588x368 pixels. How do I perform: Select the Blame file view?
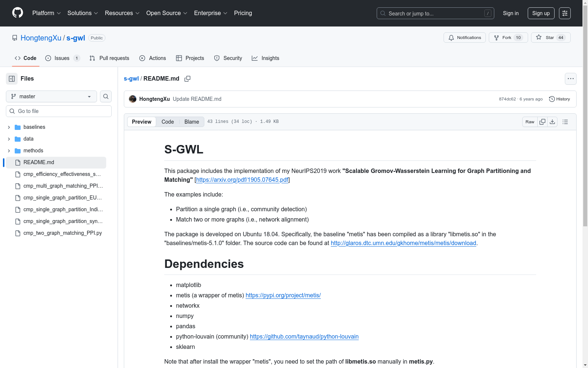coord(192,122)
